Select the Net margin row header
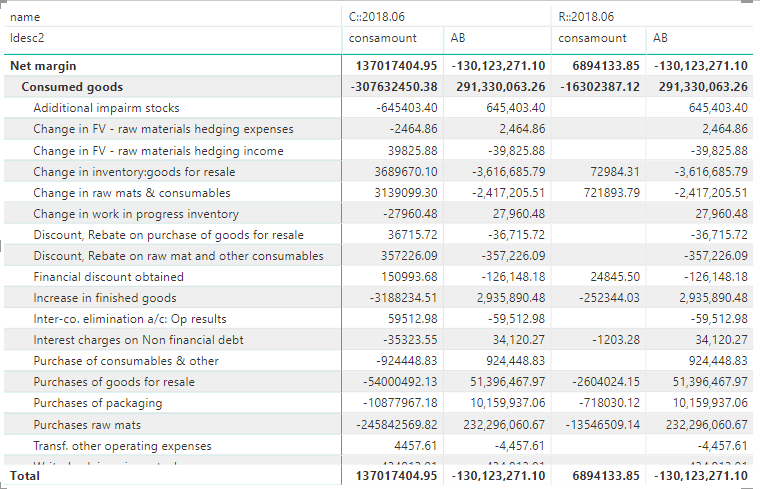Image resolution: width=760 pixels, height=489 pixels. 43,66
